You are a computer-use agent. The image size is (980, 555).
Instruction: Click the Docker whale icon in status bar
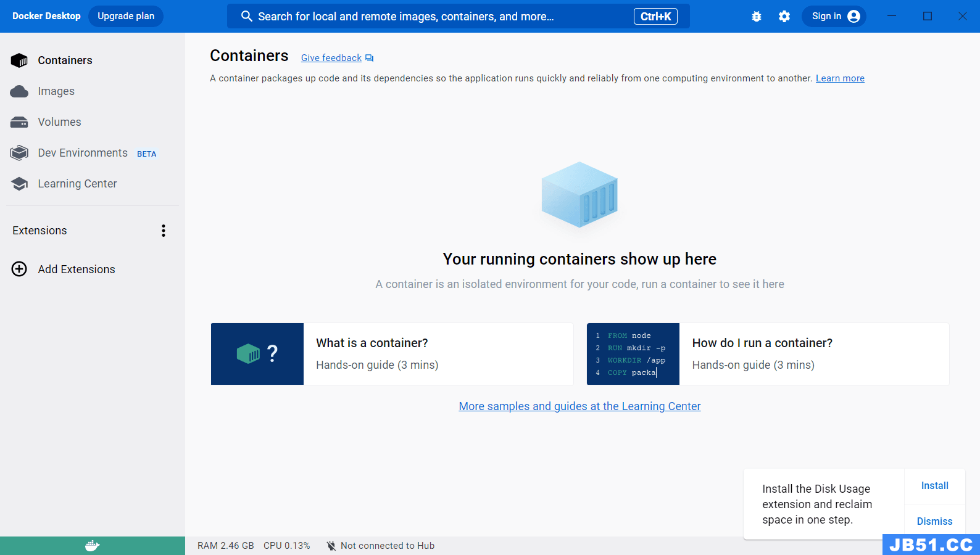click(x=92, y=546)
